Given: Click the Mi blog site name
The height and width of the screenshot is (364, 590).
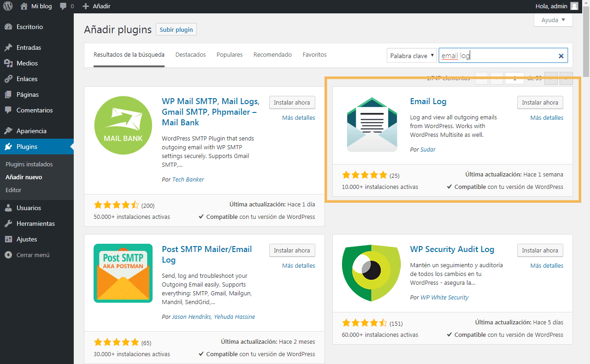Looking at the screenshot, I should click(41, 6).
